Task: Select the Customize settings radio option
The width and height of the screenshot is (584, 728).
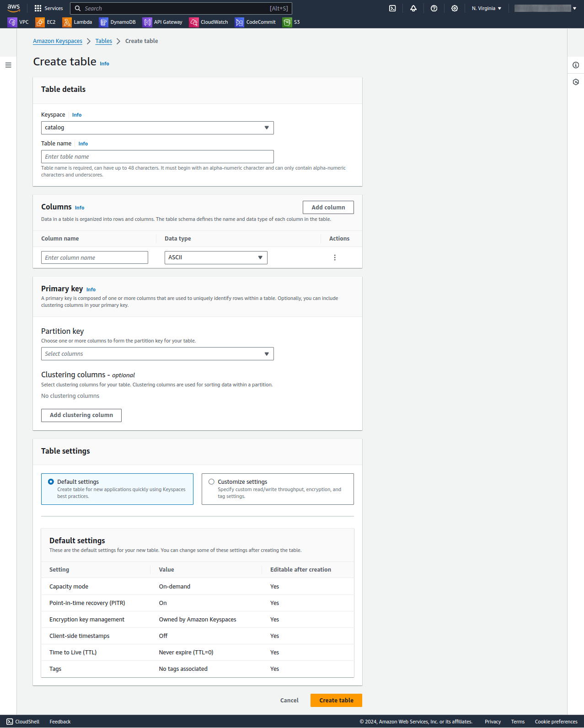Action: (x=212, y=482)
